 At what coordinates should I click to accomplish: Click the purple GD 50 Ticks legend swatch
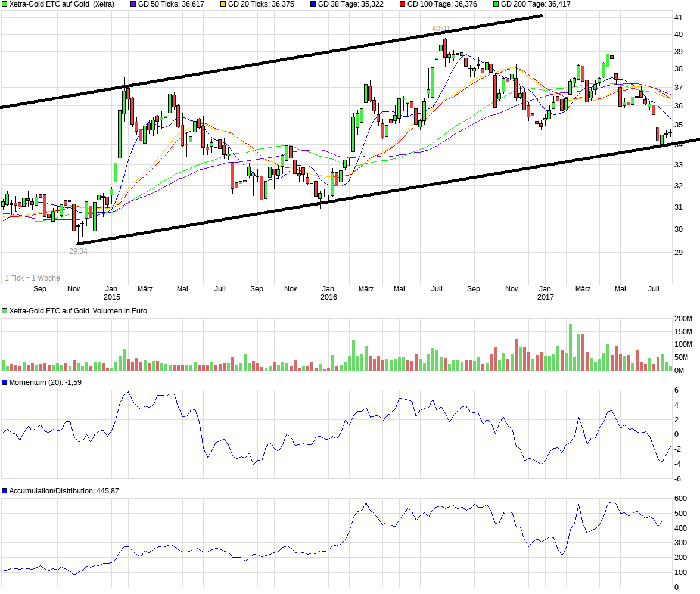click(133, 4)
